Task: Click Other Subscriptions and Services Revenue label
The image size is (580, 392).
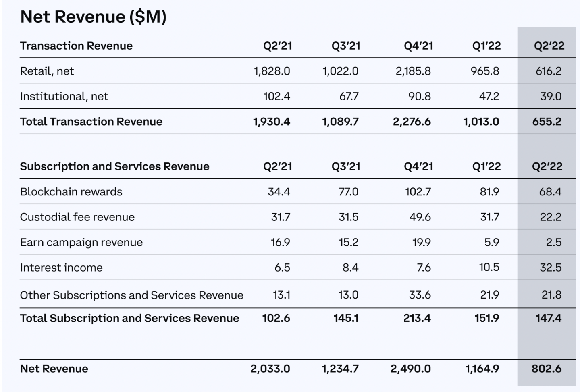Action: tap(131, 295)
